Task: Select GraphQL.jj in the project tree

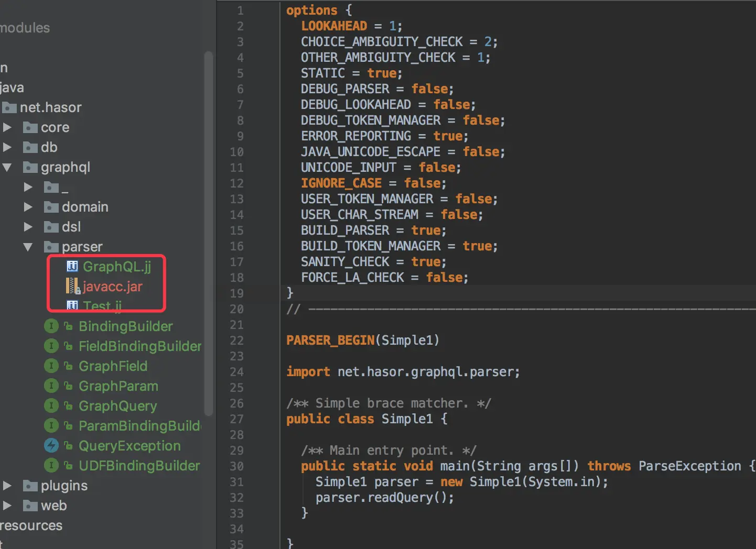Action: coord(117,267)
